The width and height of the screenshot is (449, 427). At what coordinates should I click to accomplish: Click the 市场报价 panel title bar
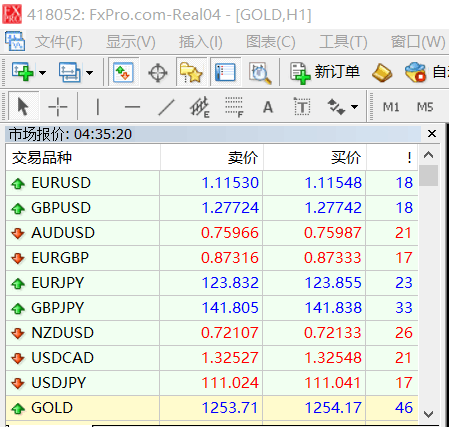pyautogui.click(x=213, y=134)
